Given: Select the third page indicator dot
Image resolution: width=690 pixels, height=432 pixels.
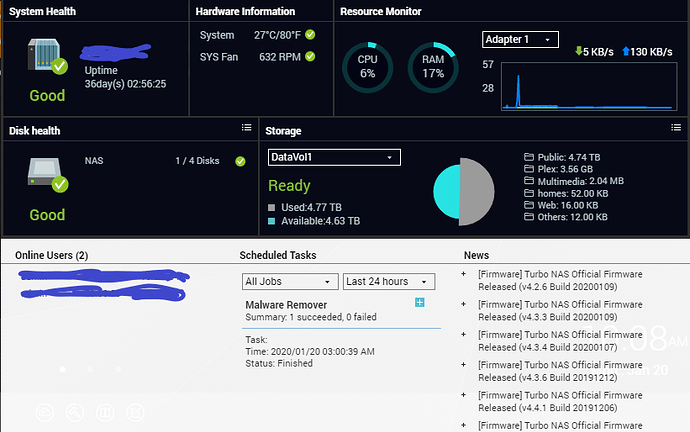Looking at the screenshot, I should 117,370.
